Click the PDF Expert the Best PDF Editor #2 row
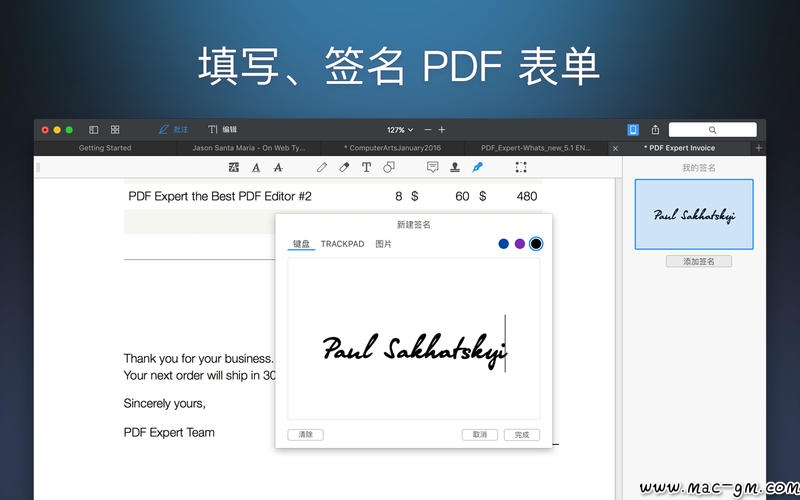 tap(333, 196)
